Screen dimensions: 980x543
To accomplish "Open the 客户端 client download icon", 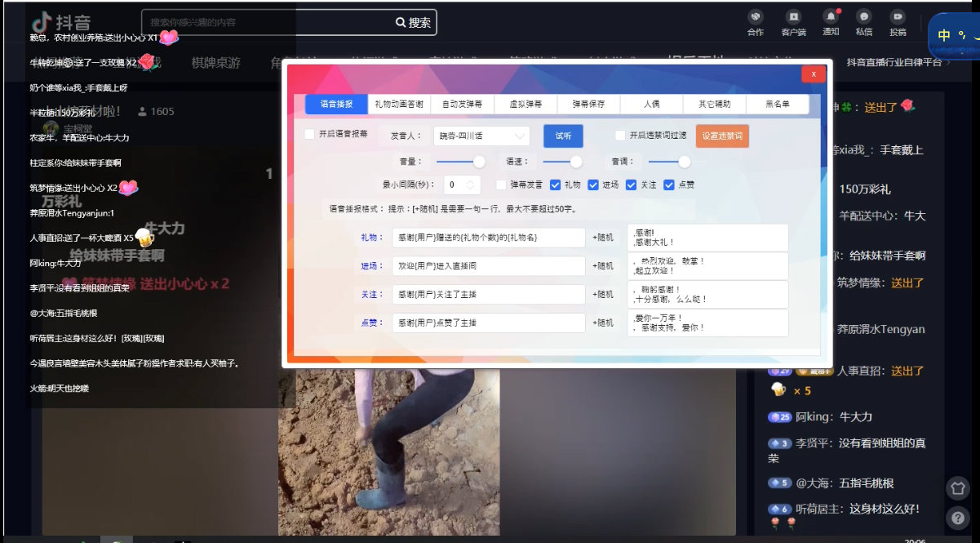I will click(793, 23).
